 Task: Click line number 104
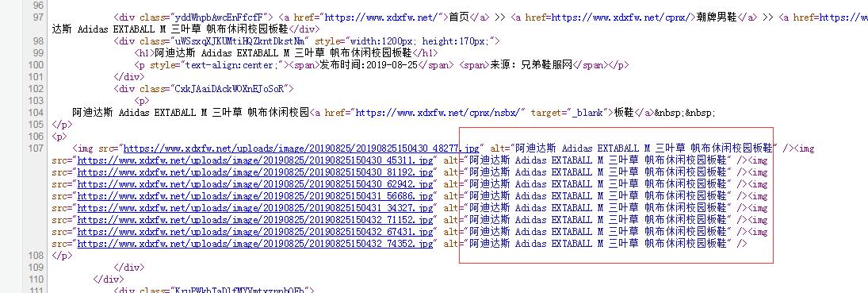[x=36, y=113]
